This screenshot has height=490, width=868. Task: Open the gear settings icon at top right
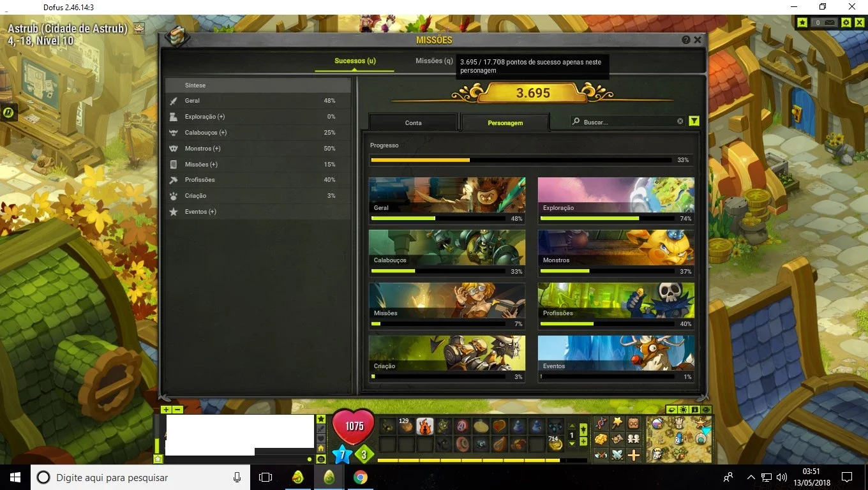click(846, 22)
